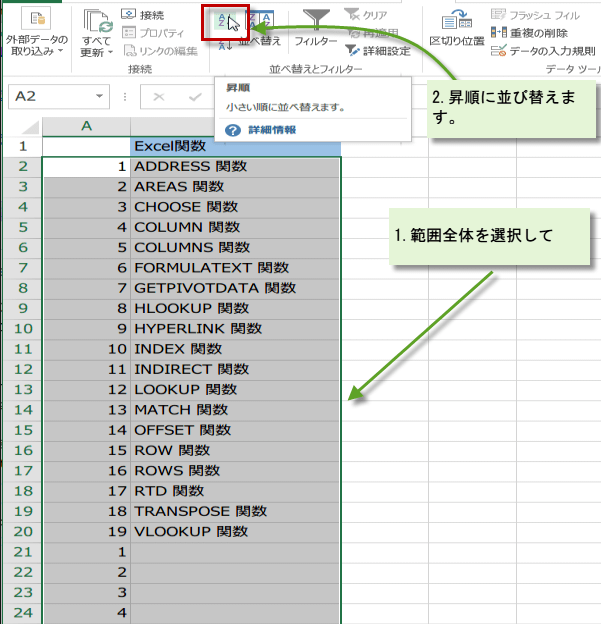The image size is (601, 624).
Task: Click cell AREAS 関数
Action: point(235,187)
